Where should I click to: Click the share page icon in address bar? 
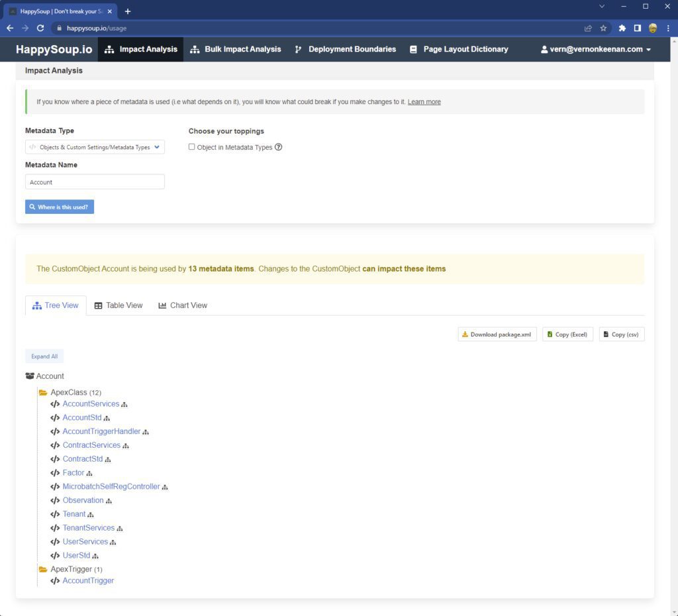click(x=588, y=28)
